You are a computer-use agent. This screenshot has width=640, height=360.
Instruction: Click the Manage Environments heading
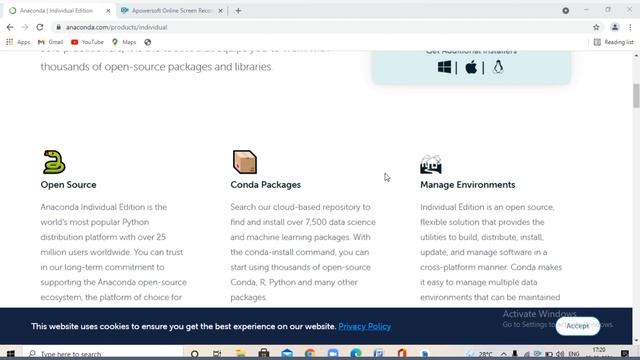pos(467,185)
